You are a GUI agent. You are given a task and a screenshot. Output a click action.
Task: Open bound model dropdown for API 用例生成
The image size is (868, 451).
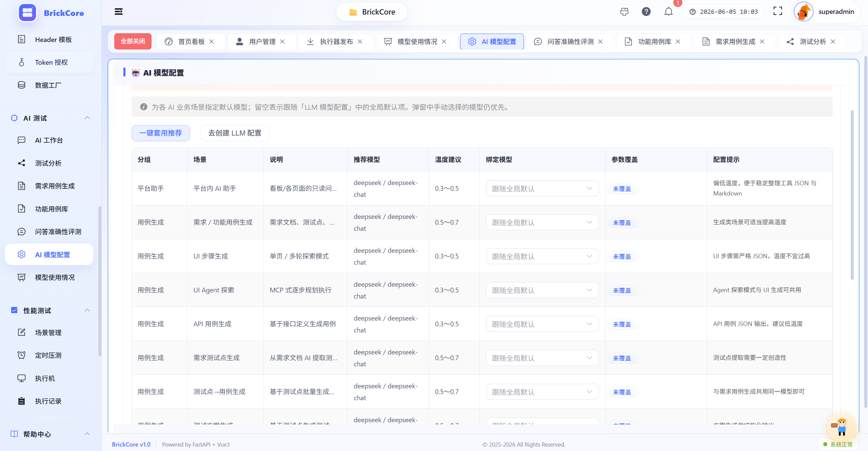[x=542, y=324]
